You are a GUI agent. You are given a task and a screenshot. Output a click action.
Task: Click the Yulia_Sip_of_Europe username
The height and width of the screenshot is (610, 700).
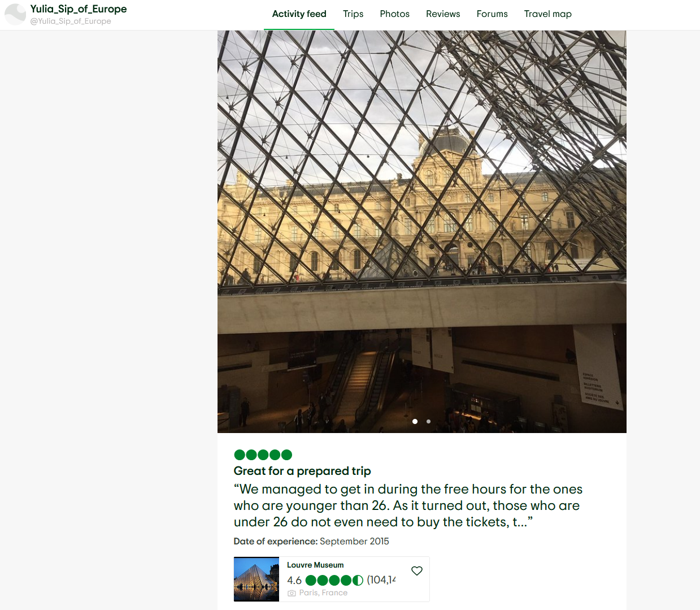coord(79,9)
